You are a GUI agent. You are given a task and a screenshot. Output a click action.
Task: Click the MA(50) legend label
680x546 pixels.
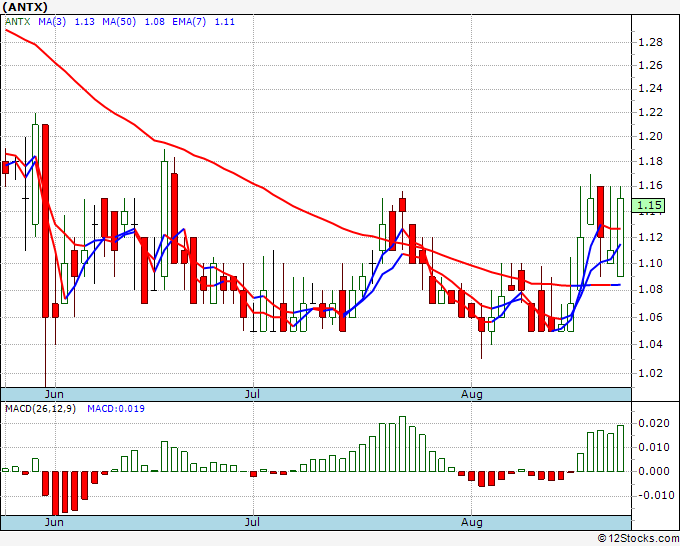(x=119, y=22)
